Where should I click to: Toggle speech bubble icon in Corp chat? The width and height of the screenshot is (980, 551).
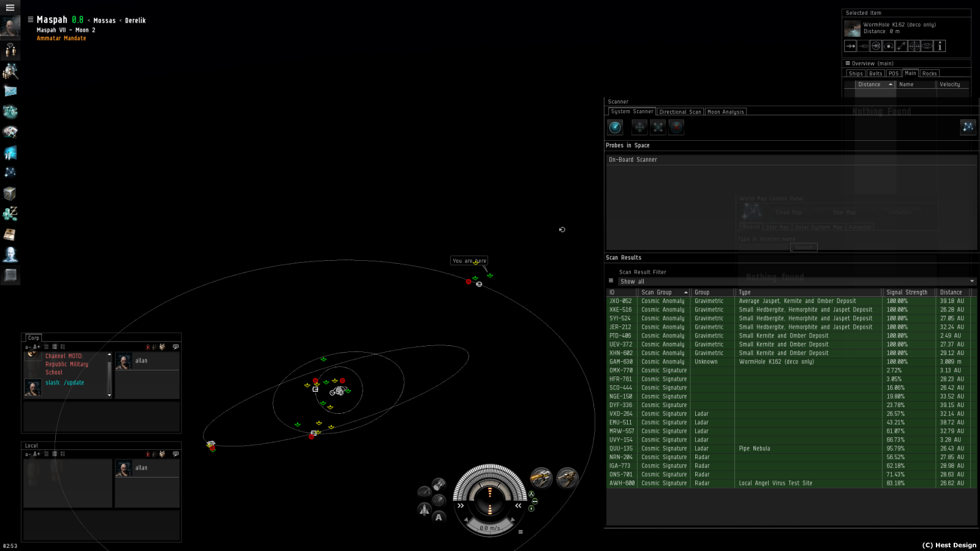click(176, 347)
